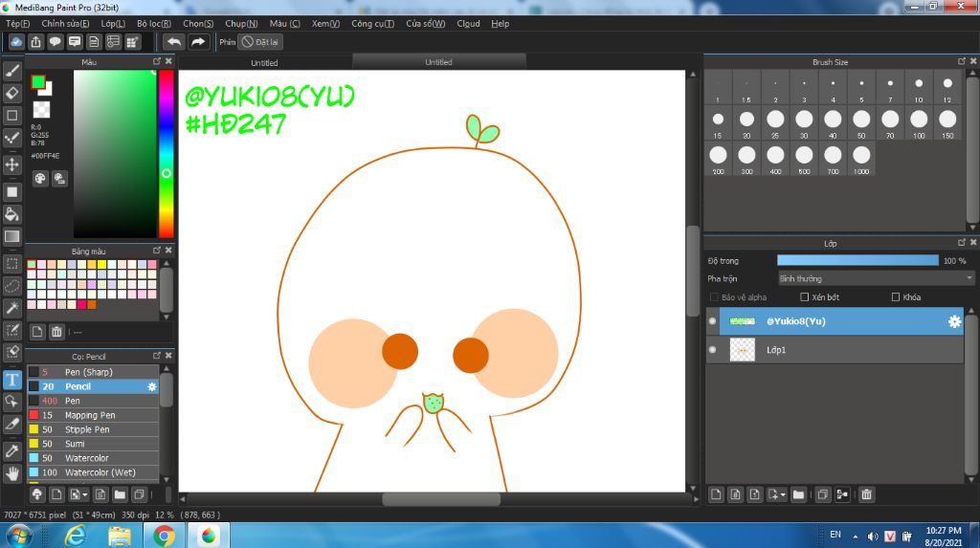Hide the @Yukio8(Yu) layer

click(712, 321)
